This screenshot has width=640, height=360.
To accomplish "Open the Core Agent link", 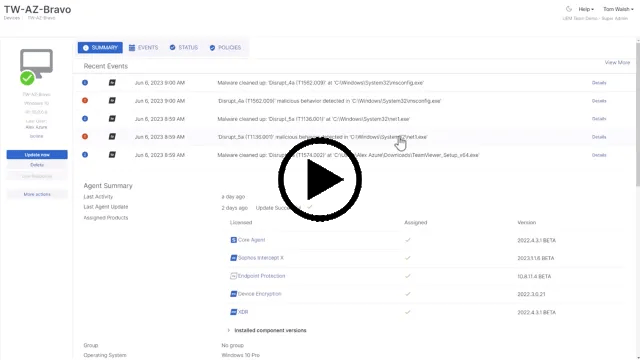I will point(251,240).
